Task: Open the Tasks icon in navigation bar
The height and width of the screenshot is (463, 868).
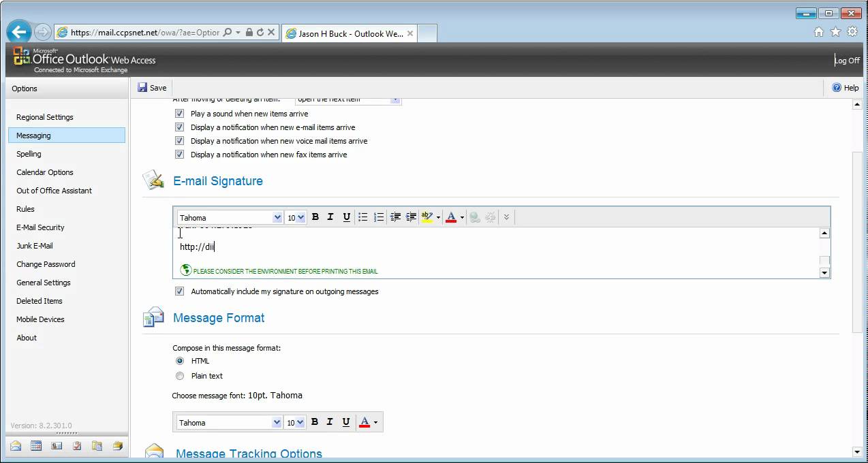Action: tap(77, 446)
